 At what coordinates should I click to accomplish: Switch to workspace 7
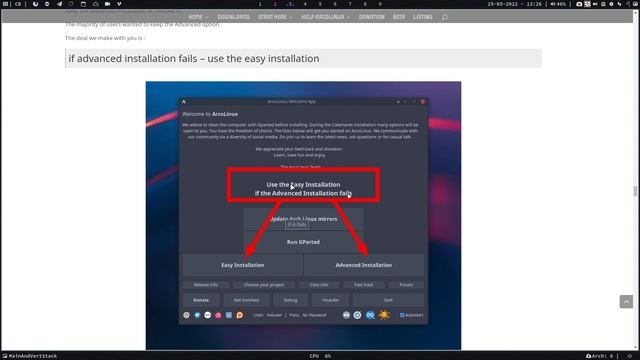tap(350, 4)
